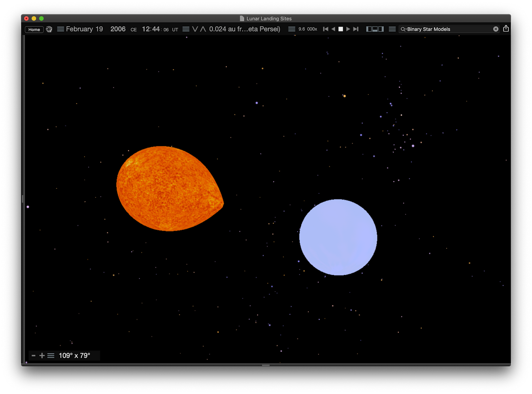Open the time flow menu icon

tap(185, 28)
